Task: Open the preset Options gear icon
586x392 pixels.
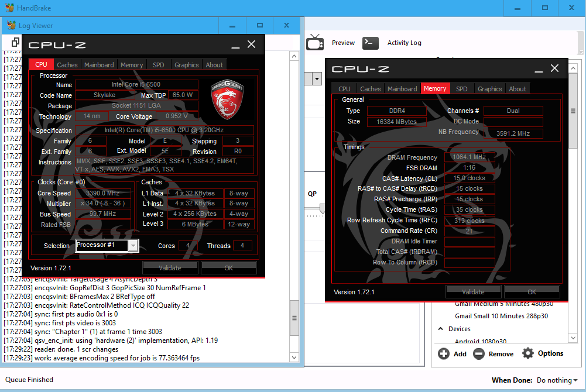Action: click(528, 353)
